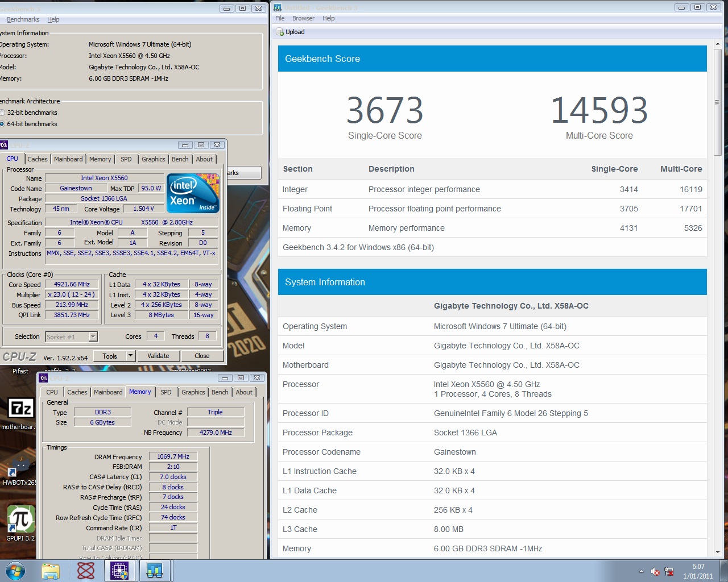Open the red atom taskbar icon
The height and width of the screenshot is (582, 728).
86,571
